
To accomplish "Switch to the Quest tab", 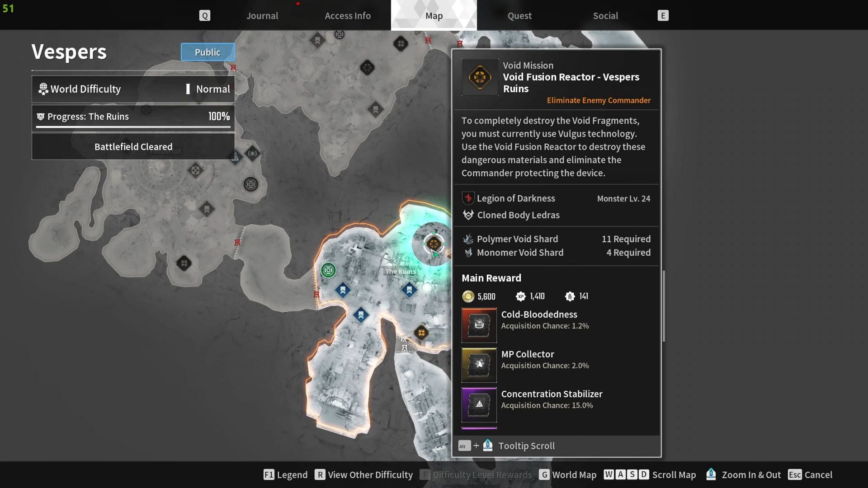I will point(519,15).
